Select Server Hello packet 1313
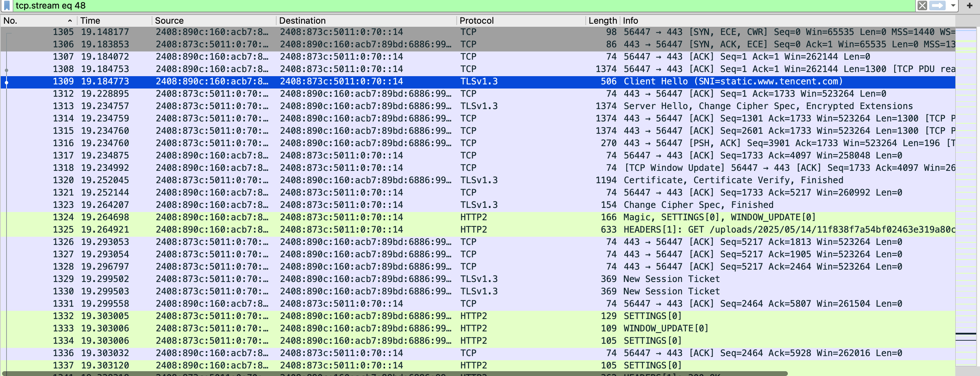Screen dimensions: 980x376 [x=478, y=106]
